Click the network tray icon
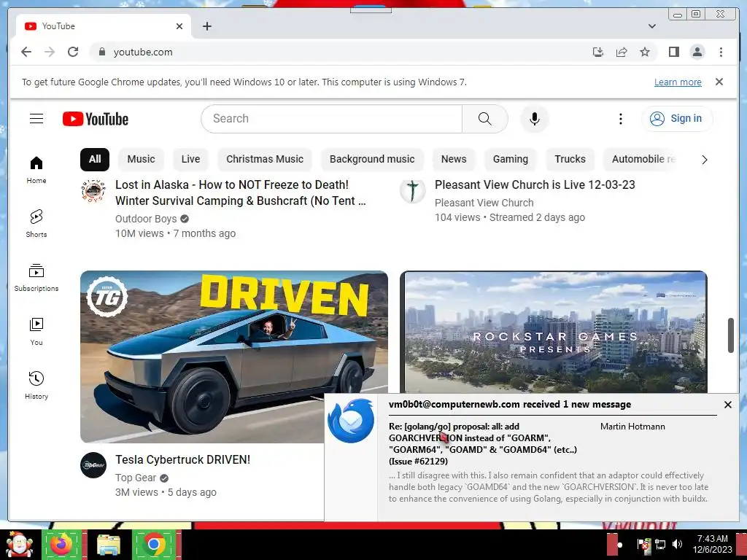The width and height of the screenshot is (747, 560). (x=659, y=544)
